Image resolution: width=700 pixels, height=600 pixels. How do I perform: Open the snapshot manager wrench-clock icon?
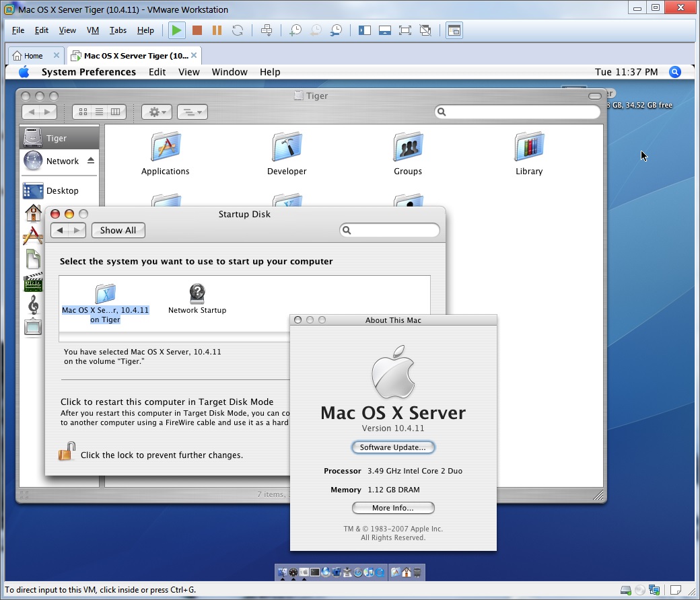[x=336, y=30]
